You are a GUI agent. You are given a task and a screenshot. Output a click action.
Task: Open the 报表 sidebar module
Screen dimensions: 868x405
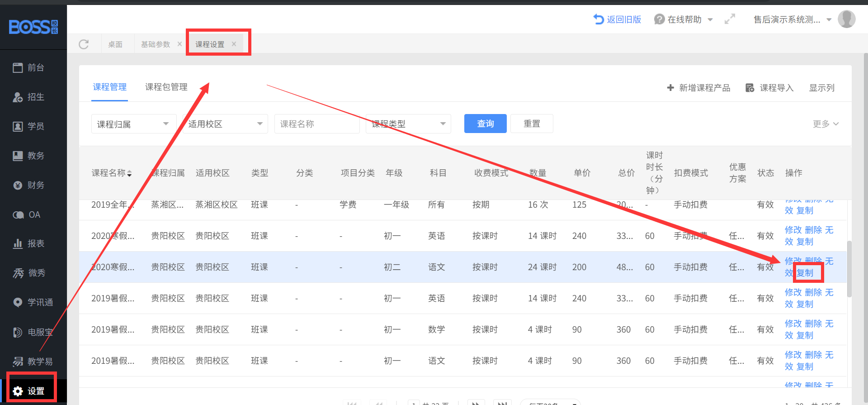[28, 244]
